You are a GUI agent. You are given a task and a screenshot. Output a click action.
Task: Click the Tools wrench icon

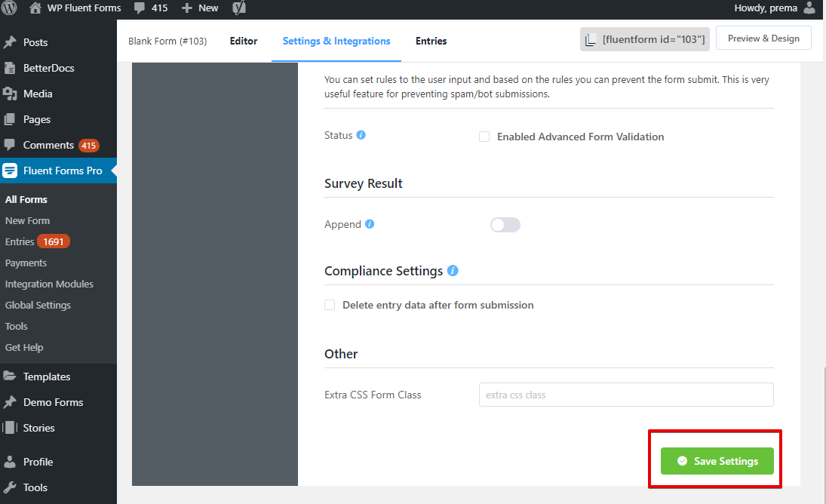(x=10, y=487)
